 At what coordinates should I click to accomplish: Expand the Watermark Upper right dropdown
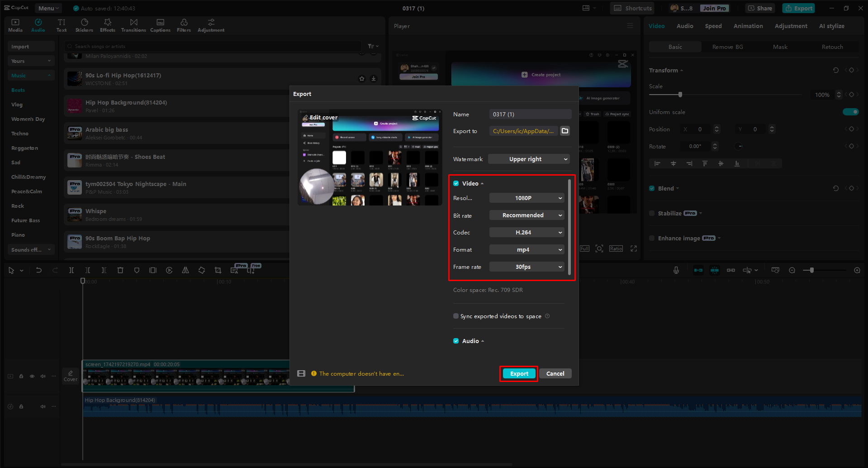click(x=528, y=159)
